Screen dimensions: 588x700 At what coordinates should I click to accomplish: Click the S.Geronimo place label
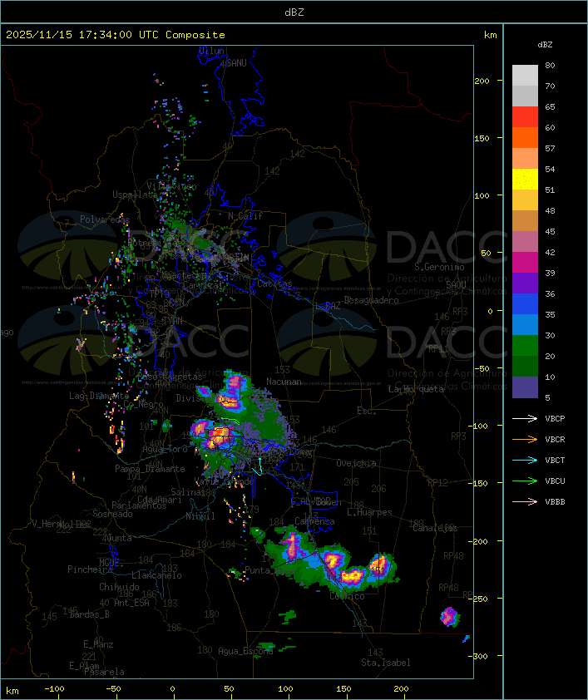click(x=439, y=267)
